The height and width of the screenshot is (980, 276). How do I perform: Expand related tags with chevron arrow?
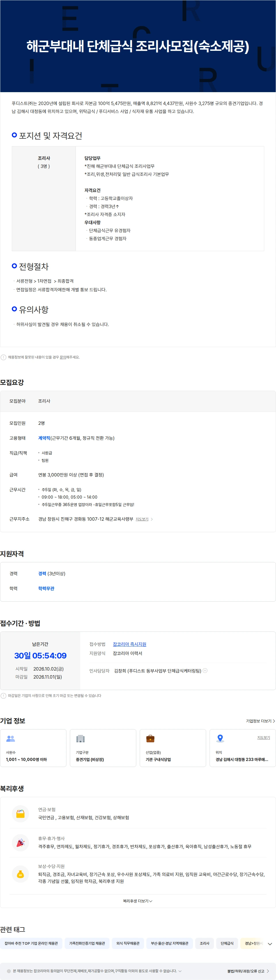[x=270, y=944]
